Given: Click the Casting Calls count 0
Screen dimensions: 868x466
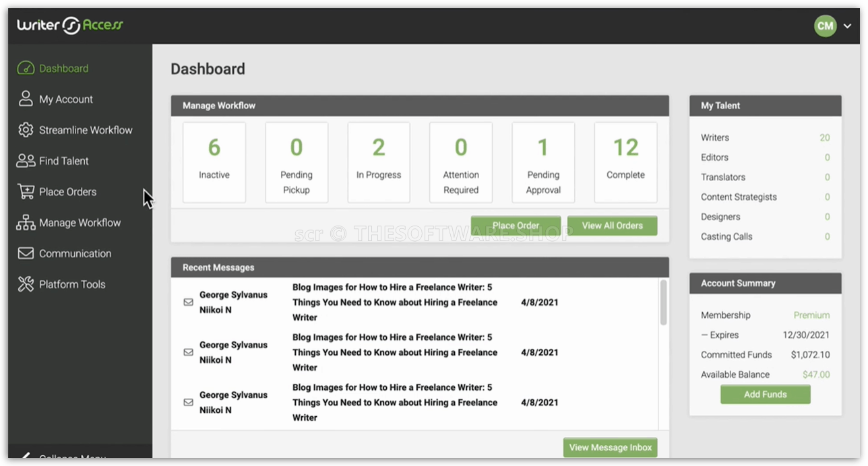Looking at the screenshot, I should point(828,236).
